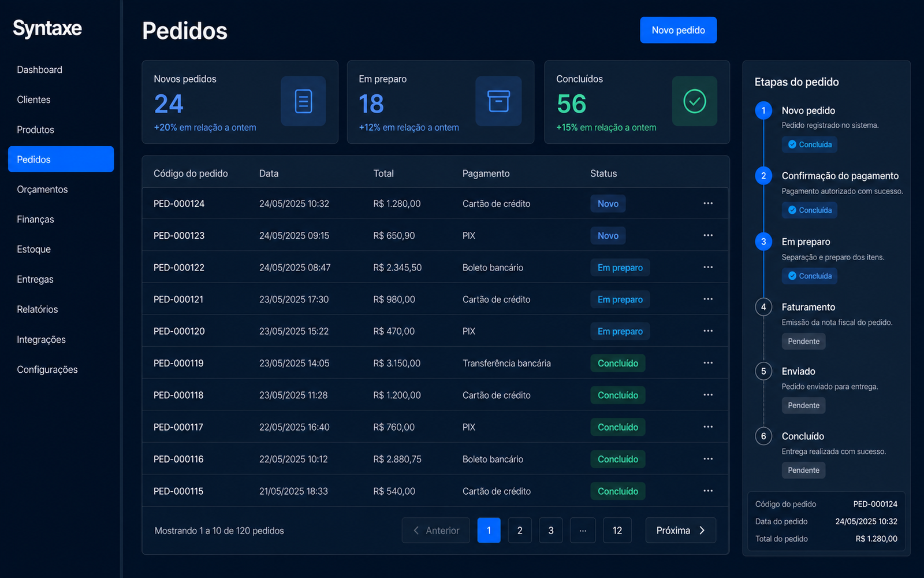
Task: Click Concluído badge on PED-000119 row
Action: coord(618,363)
